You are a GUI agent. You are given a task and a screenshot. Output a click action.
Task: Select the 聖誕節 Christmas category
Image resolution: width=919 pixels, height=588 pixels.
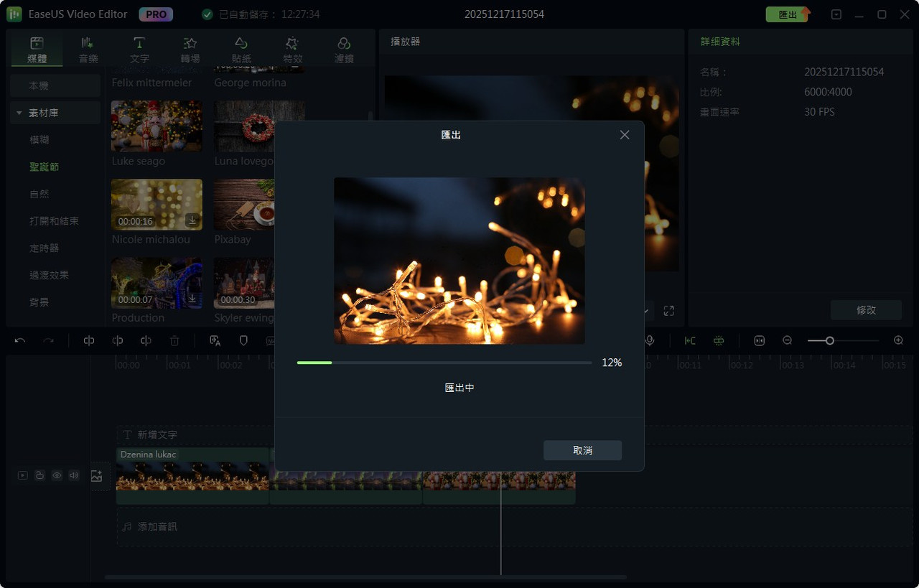click(45, 167)
